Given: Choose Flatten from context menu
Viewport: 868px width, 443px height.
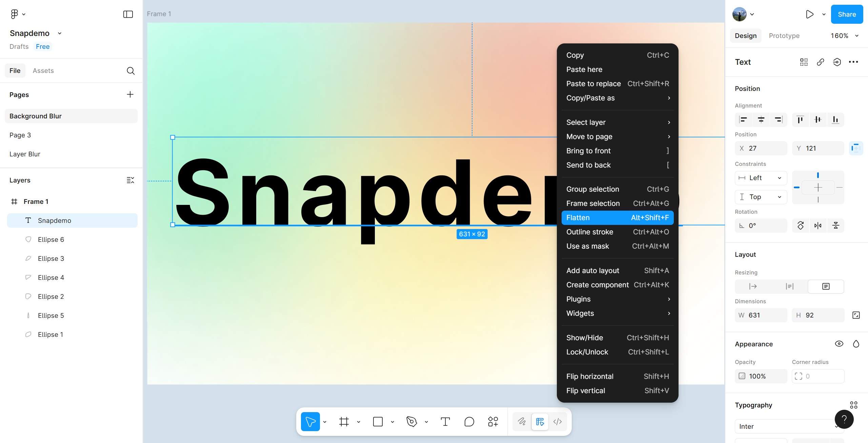Looking at the screenshot, I should (x=618, y=218).
